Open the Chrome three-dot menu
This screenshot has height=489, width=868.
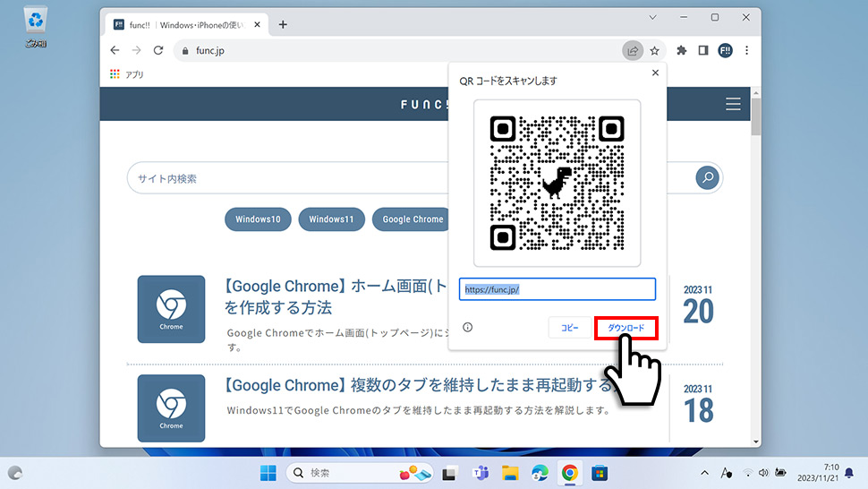pos(747,50)
